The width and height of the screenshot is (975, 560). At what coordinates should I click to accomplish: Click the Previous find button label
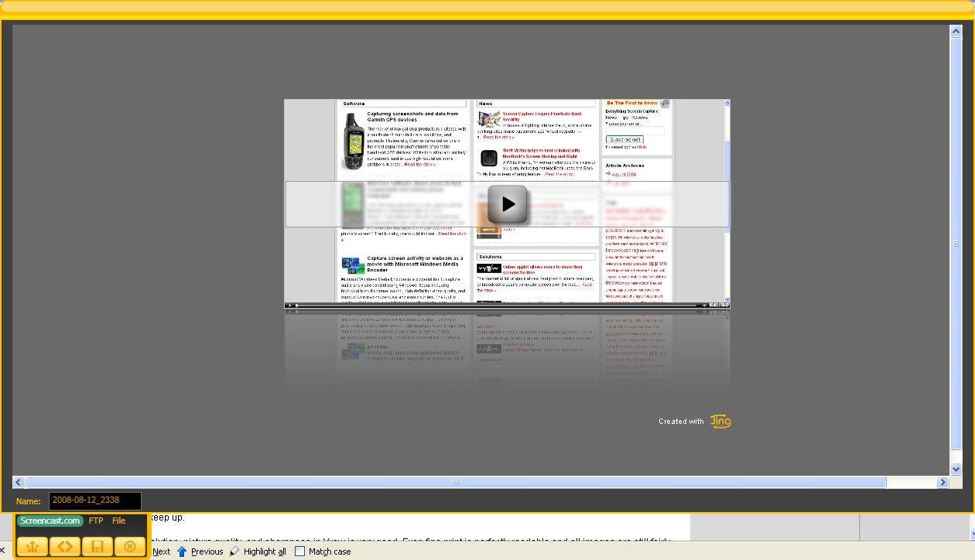[x=207, y=551]
